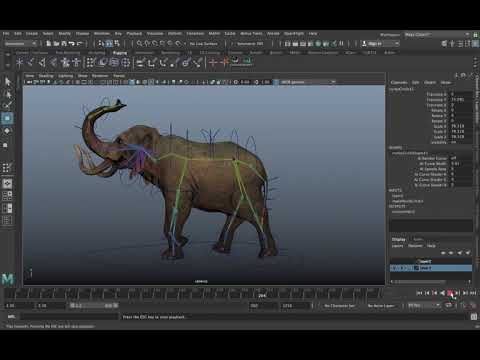The width and height of the screenshot is (480, 360).
Task: Open the menu set dropdown on status line
Action: coord(20,44)
